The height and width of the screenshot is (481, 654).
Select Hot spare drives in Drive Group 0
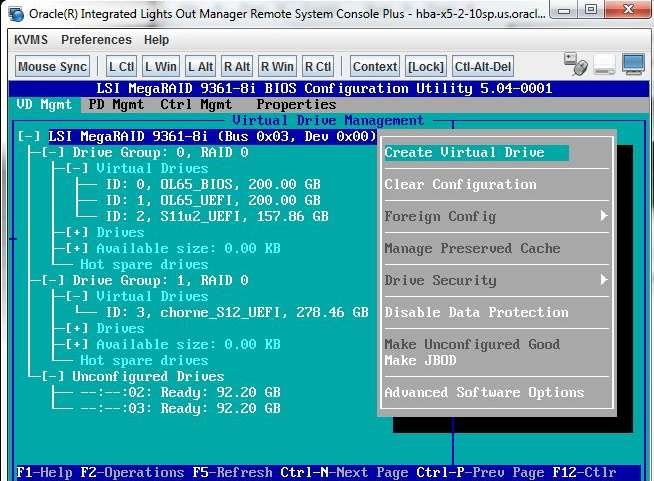click(x=144, y=264)
